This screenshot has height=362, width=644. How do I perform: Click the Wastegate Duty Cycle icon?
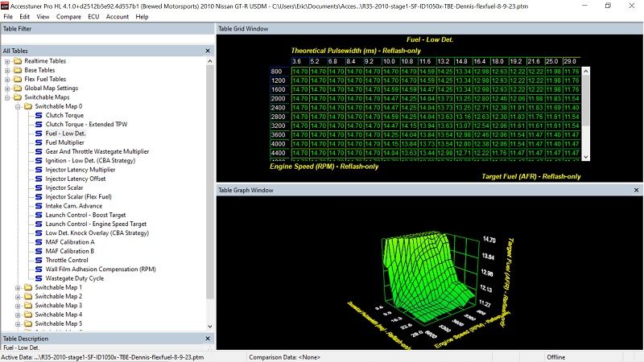39,278
